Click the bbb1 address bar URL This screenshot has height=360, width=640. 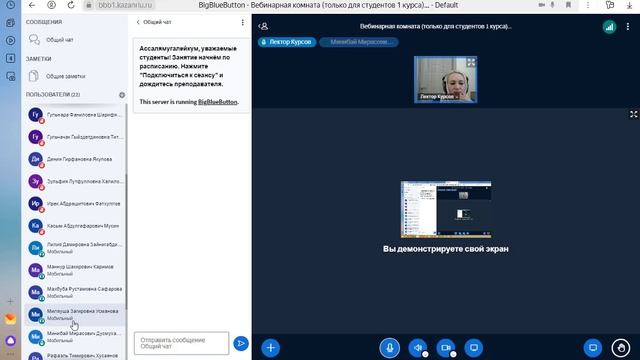tap(125, 5)
